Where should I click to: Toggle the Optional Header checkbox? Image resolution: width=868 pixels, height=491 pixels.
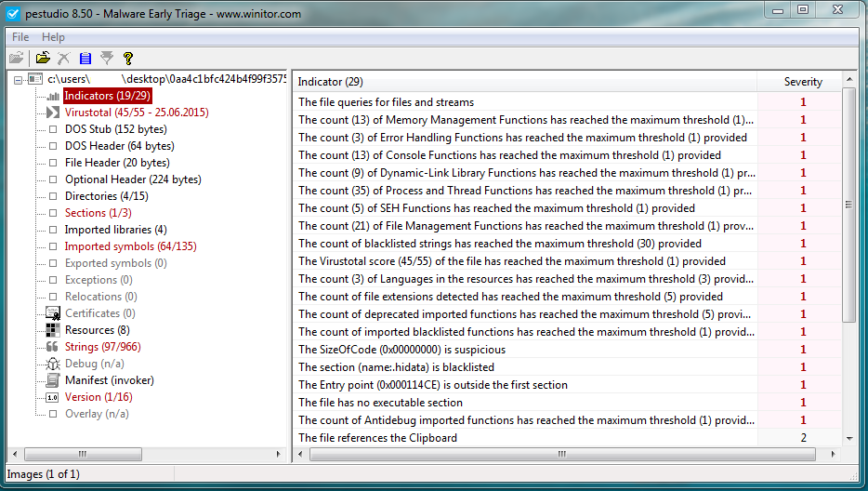click(53, 179)
